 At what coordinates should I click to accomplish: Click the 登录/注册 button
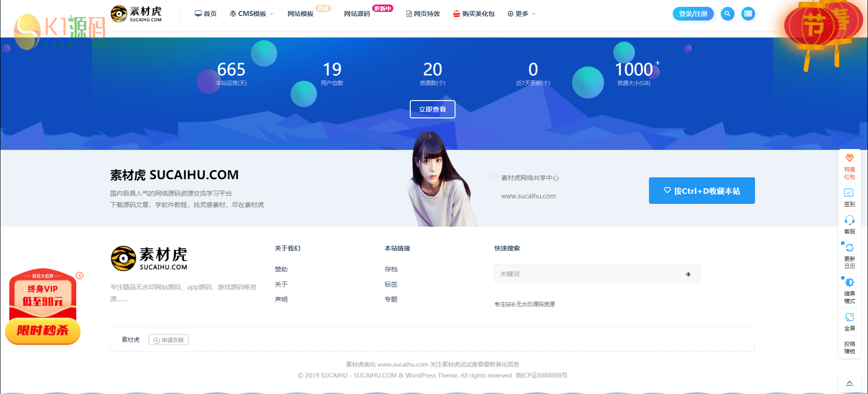pos(693,14)
